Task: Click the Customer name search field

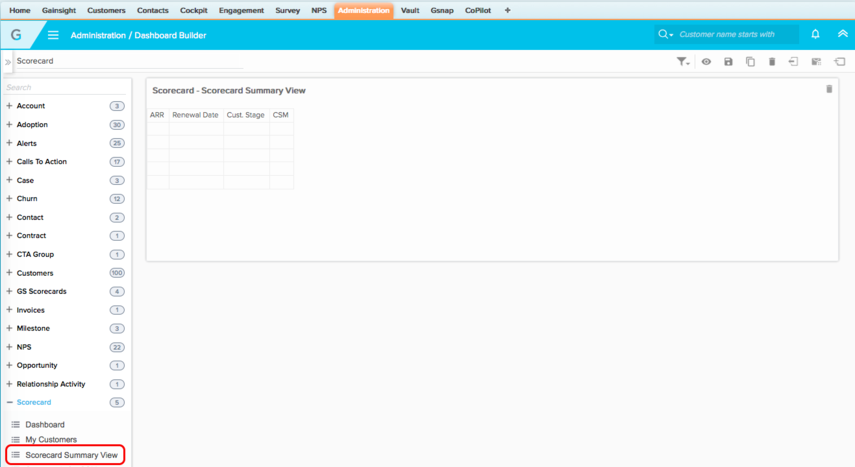Action: (736, 34)
